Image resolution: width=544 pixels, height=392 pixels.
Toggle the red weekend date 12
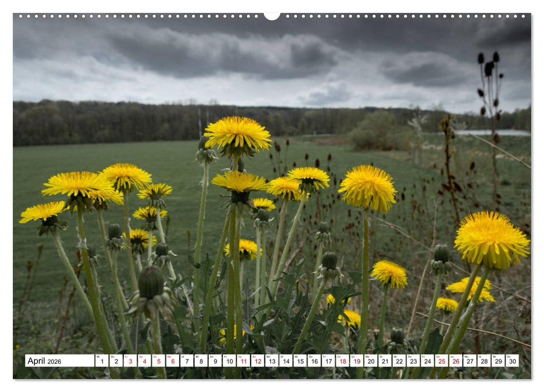point(257,362)
